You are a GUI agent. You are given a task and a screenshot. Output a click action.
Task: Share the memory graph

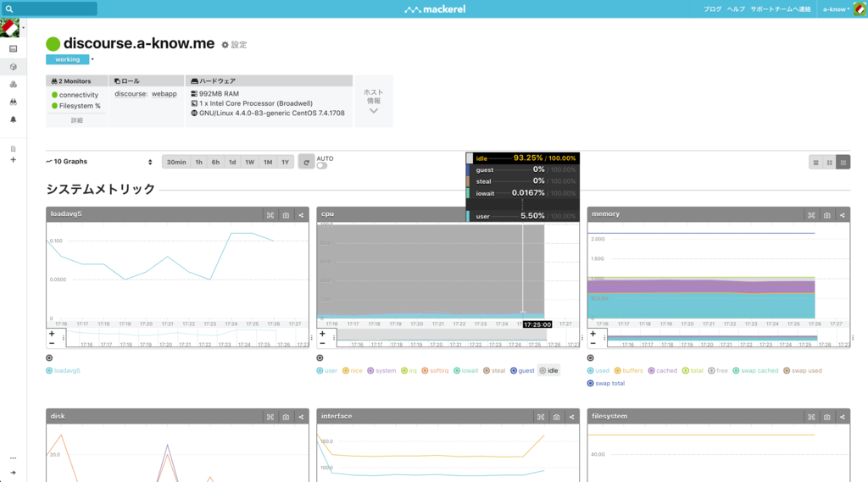click(843, 214)
